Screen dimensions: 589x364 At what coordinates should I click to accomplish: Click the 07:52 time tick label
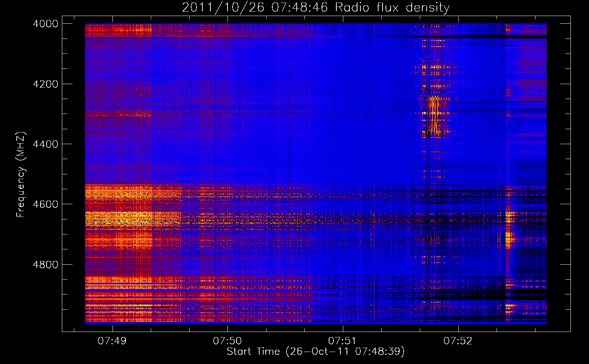coord(458,341)
